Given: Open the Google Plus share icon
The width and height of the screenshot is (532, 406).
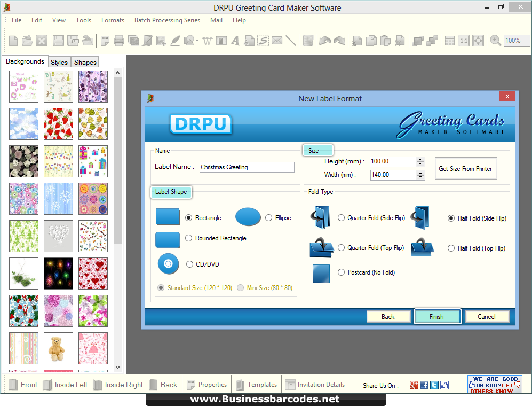Looking at the screenshot, I should [414, 385].
